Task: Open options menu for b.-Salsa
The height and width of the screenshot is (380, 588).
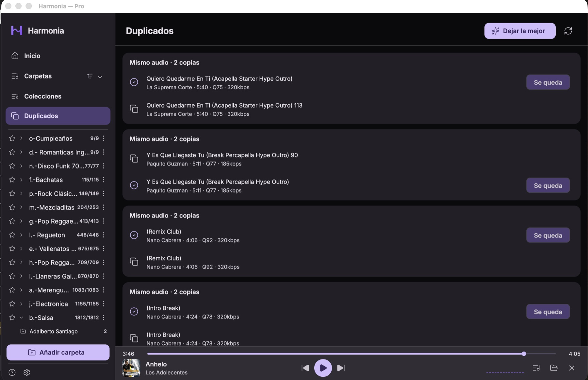Action: (x=104, y=318)
